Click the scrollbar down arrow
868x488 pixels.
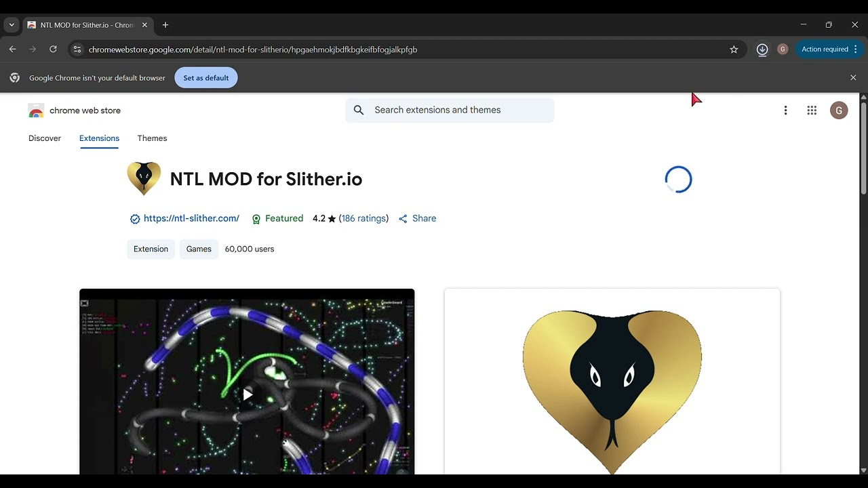[863, 470]
